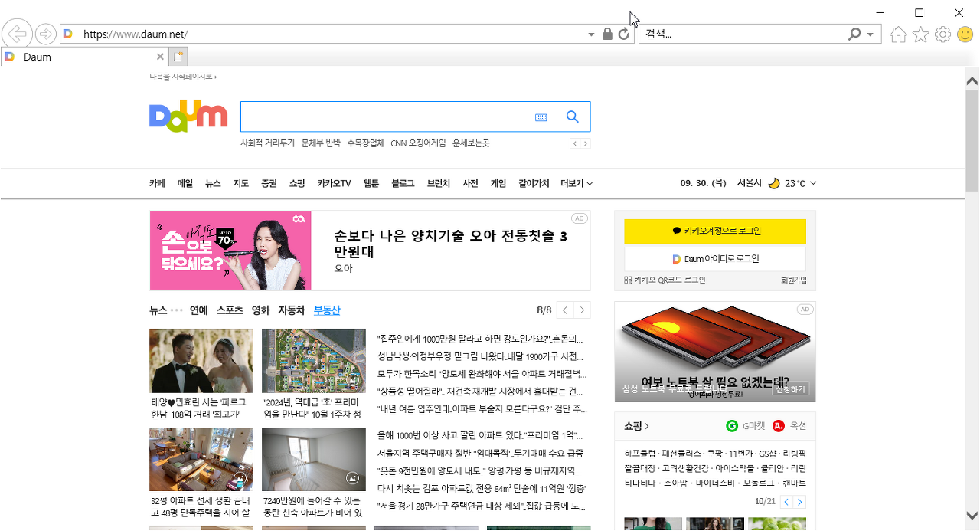This screenshot has width=980, height=531.
Task: Open the wedding couple news thumbnail
Action: (x=201, y=361)
